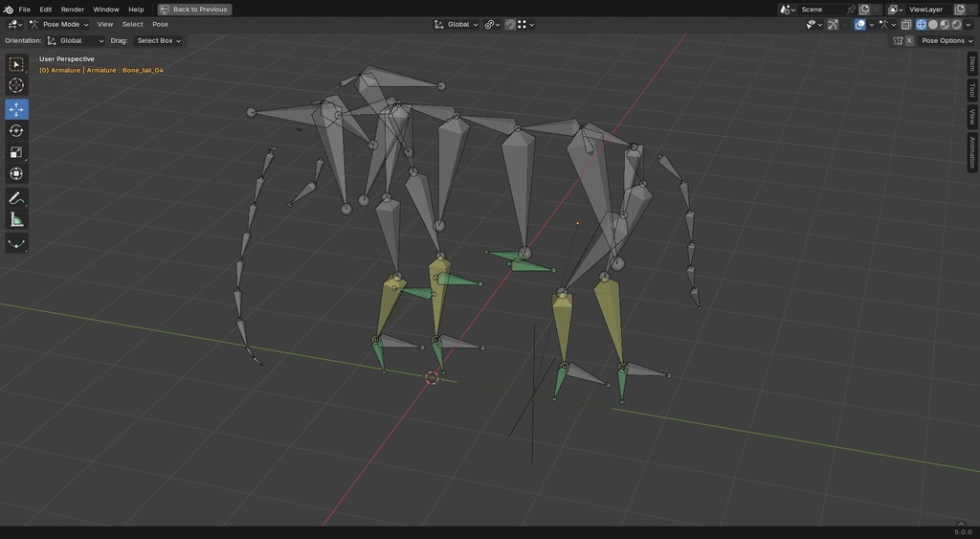Expand the overlays settings dropdown arrow

pyautogui.click(x=871, y=24)
